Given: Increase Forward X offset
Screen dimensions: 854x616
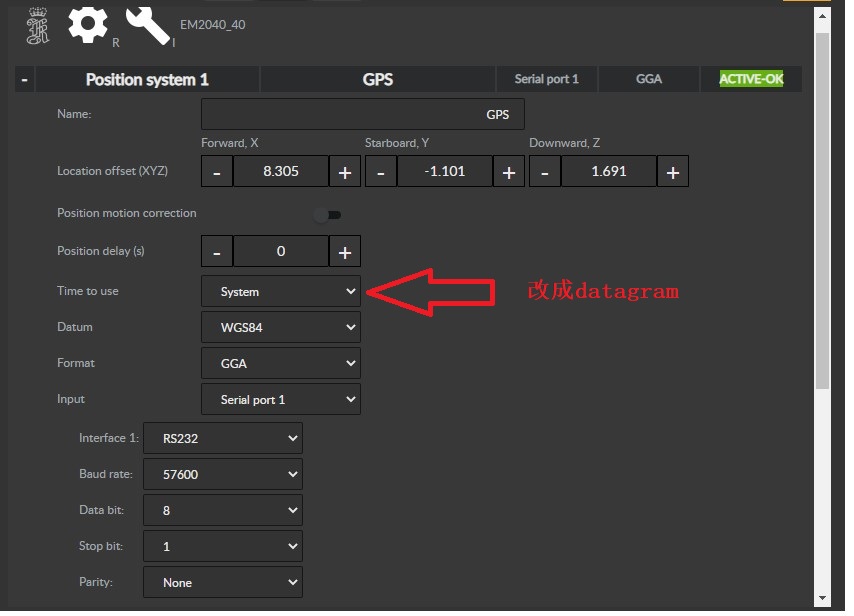Looking at the screenshot, I should [345, 172].
